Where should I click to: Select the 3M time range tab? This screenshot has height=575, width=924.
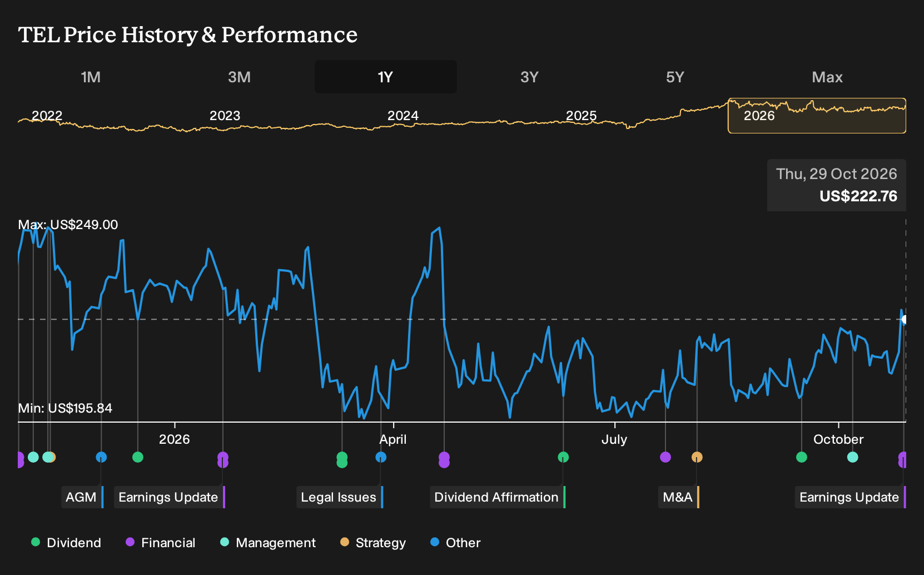(x=239, y=77)
